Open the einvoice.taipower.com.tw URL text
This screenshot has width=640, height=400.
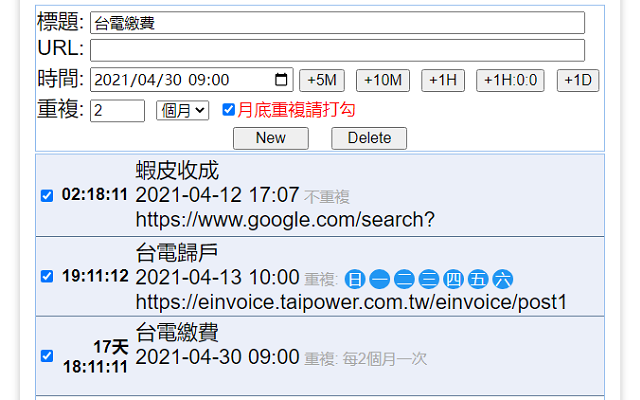351,302
